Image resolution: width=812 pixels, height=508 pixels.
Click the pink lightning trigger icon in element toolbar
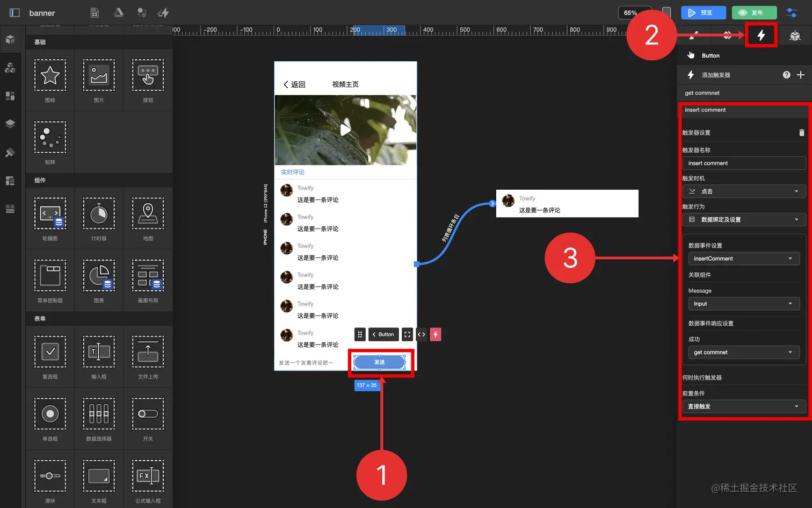tap(436, 334)
